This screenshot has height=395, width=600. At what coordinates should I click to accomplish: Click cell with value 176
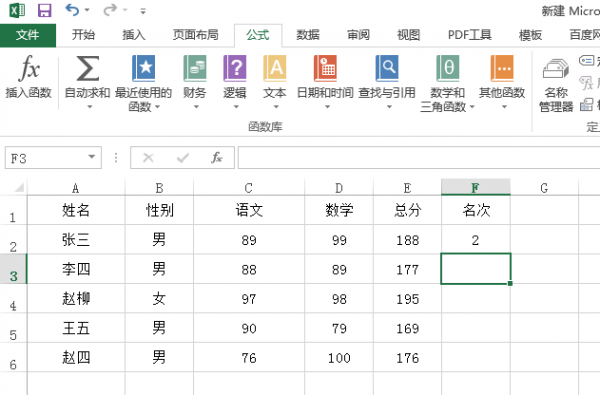[x=407, y=357]
